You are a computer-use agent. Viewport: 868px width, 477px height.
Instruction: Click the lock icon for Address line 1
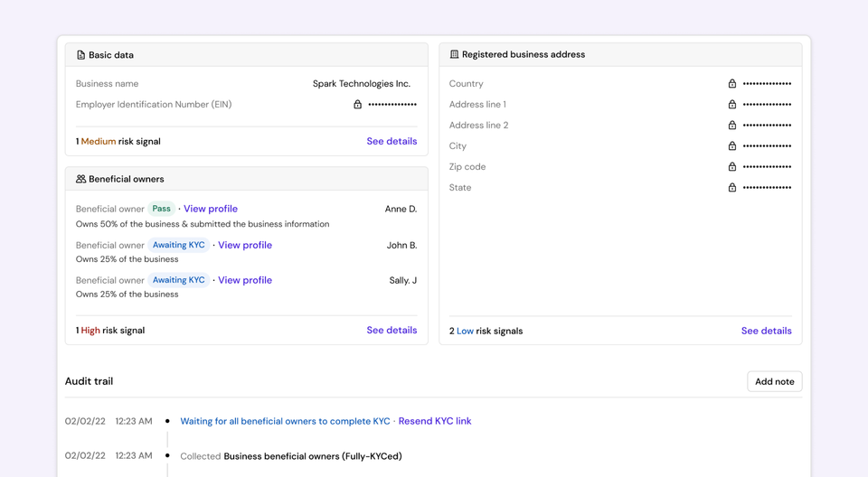tap(731, 104)
